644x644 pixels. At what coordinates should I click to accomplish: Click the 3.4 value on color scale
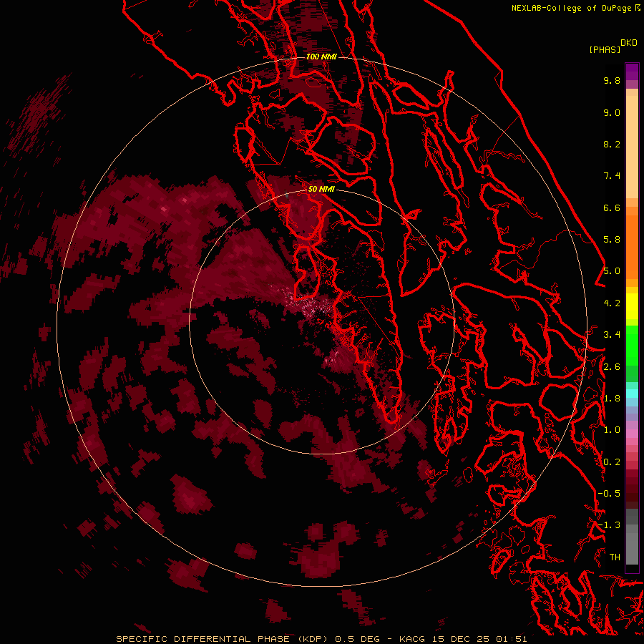coord(612,335)
